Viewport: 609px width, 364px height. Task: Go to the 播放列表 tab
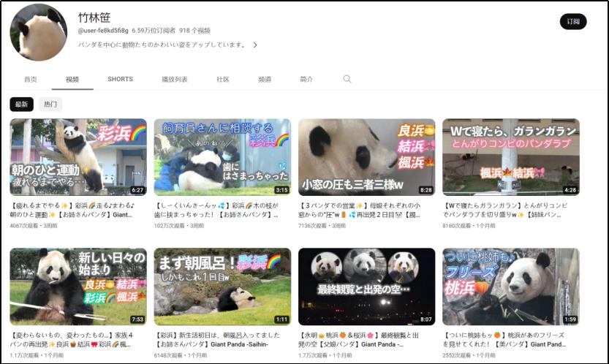[x=175, y=79]
